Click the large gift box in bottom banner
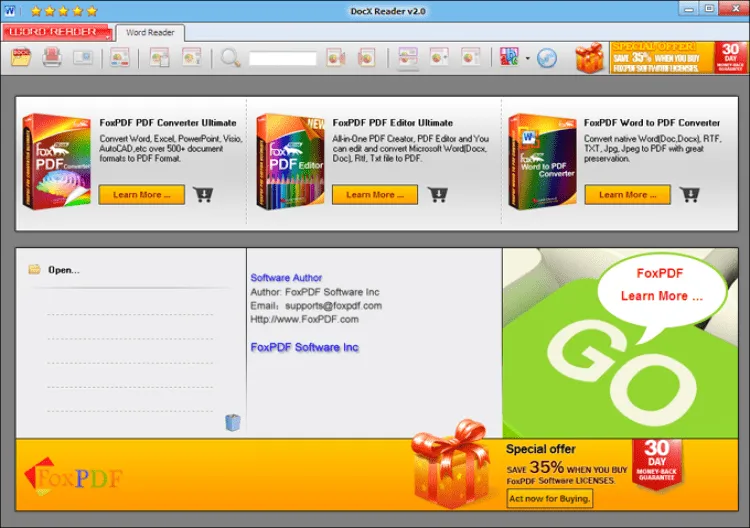 [x=451, y=464]
